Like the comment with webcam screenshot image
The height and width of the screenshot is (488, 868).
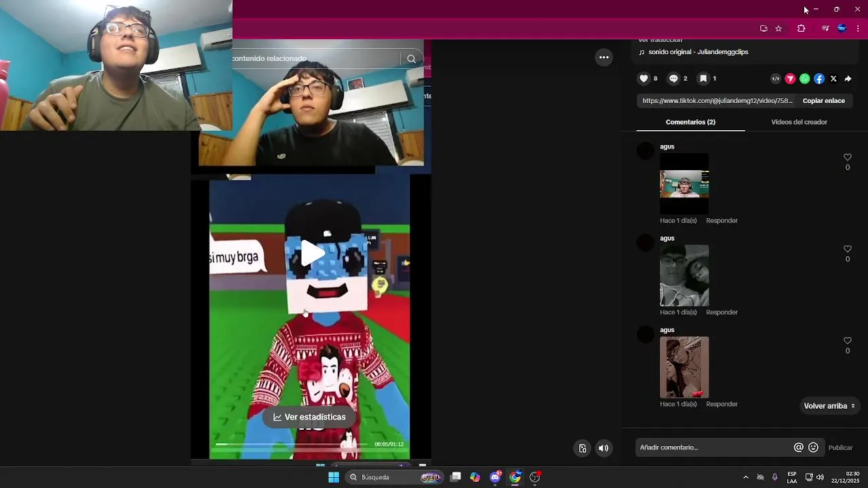click(x=847, y=157)
